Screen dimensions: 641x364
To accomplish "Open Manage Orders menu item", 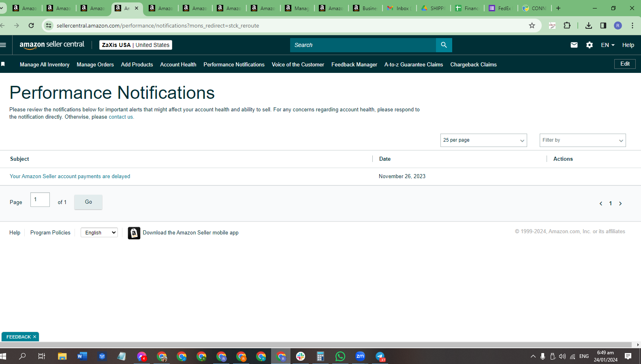I will (x=95, y=64).
